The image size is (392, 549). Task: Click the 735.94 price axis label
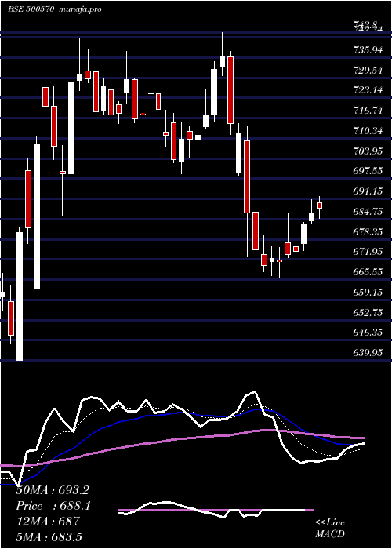pos(368,50)
